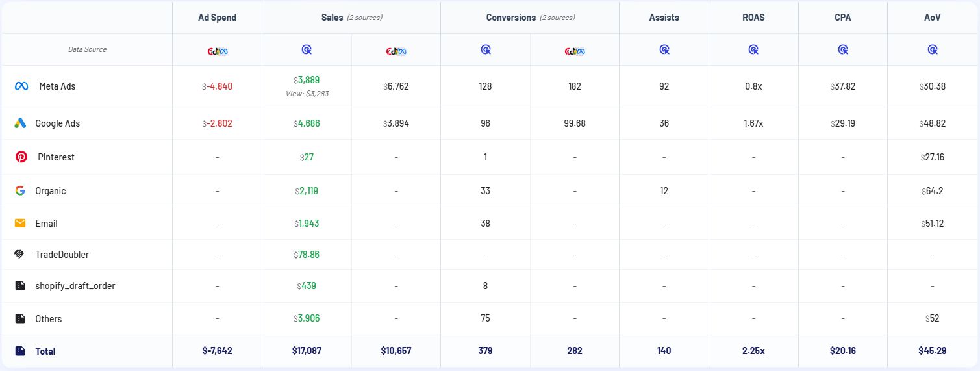Image resolution: width=980 pixels, height=371 pixels.
Task: Click the Google Ads logo icon
Action: (x=20, y=123)
